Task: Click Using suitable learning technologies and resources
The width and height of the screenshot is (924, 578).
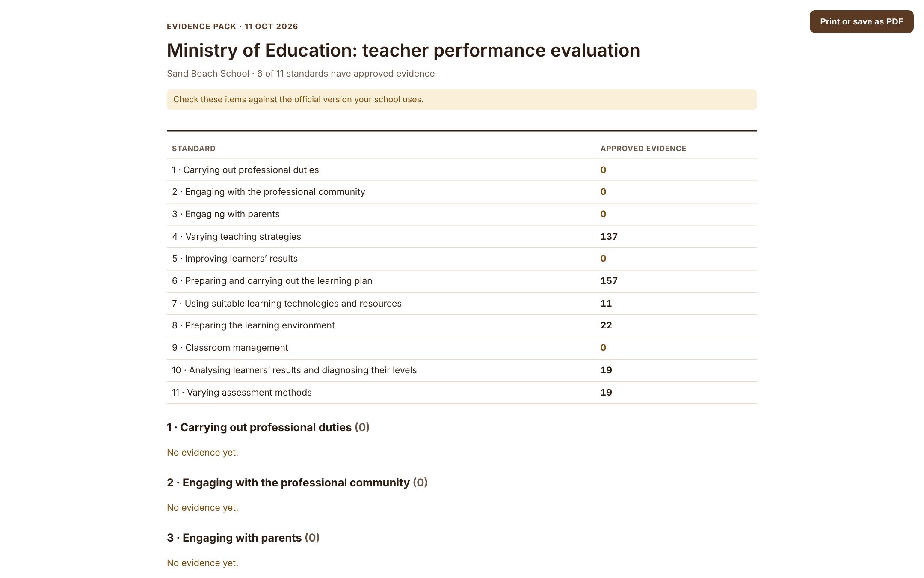Action: [x=462, y=304]
